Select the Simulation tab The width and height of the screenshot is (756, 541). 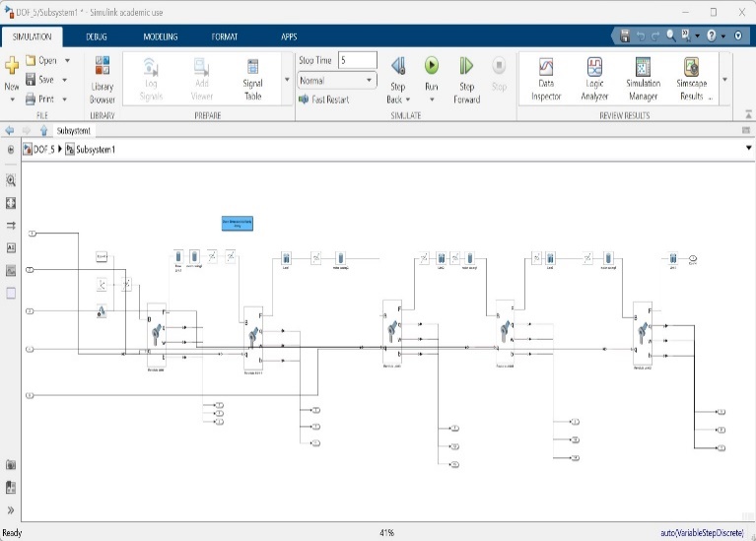tap(32, 36)
